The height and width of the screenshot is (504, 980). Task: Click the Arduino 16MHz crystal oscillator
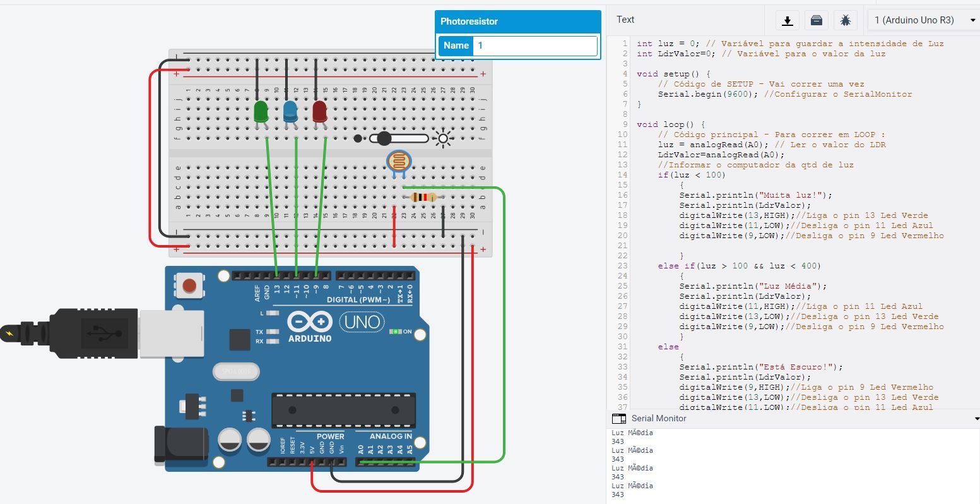click(236, 371)
